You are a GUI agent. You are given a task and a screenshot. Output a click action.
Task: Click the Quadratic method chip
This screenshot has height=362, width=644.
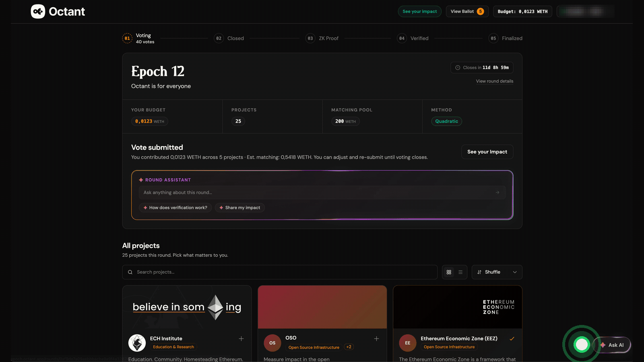[x=446, y=121]
